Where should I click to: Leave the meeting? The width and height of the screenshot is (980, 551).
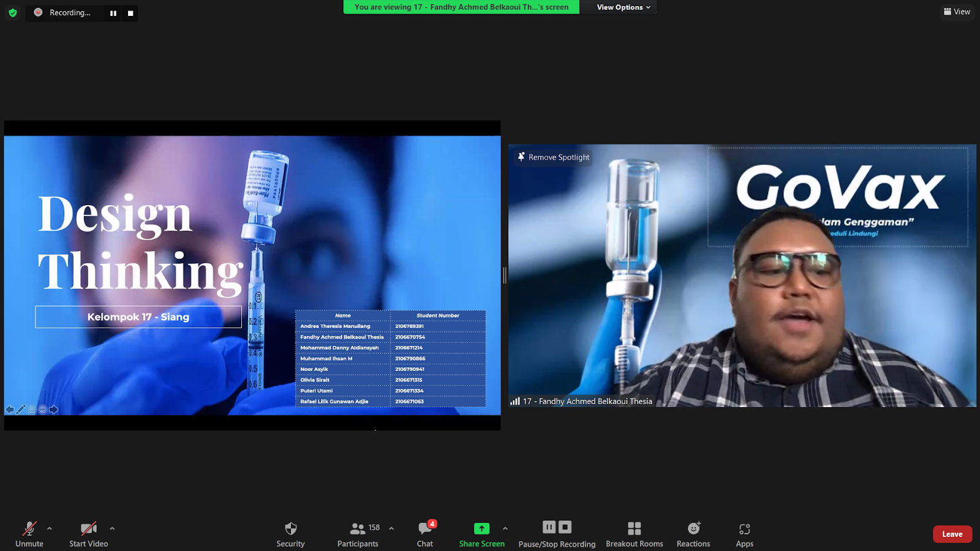(x=952, y=534)
